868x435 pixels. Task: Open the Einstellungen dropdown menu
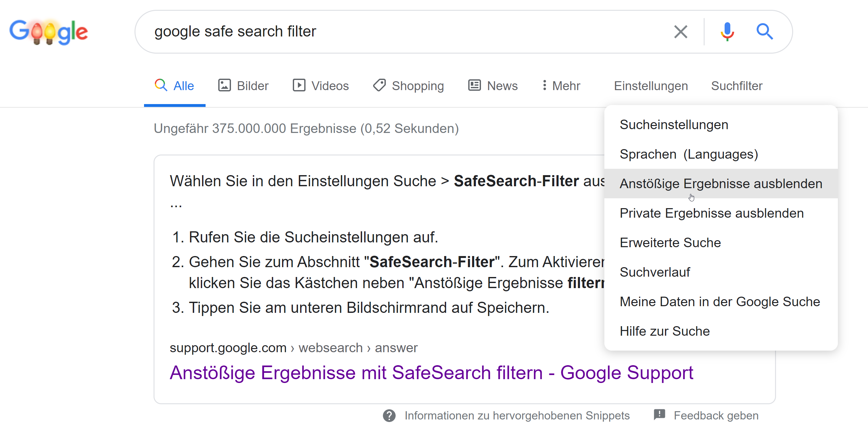click(650, 86)
